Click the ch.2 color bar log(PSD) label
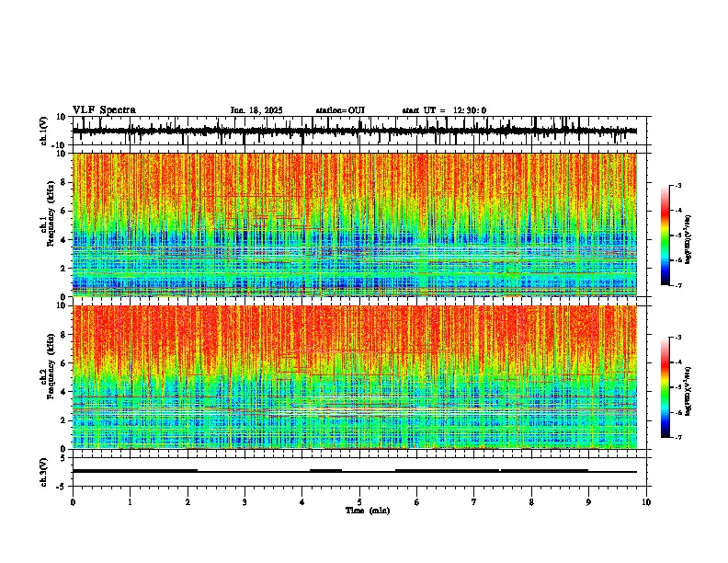The image size is (728, 563). coord(688,392)
